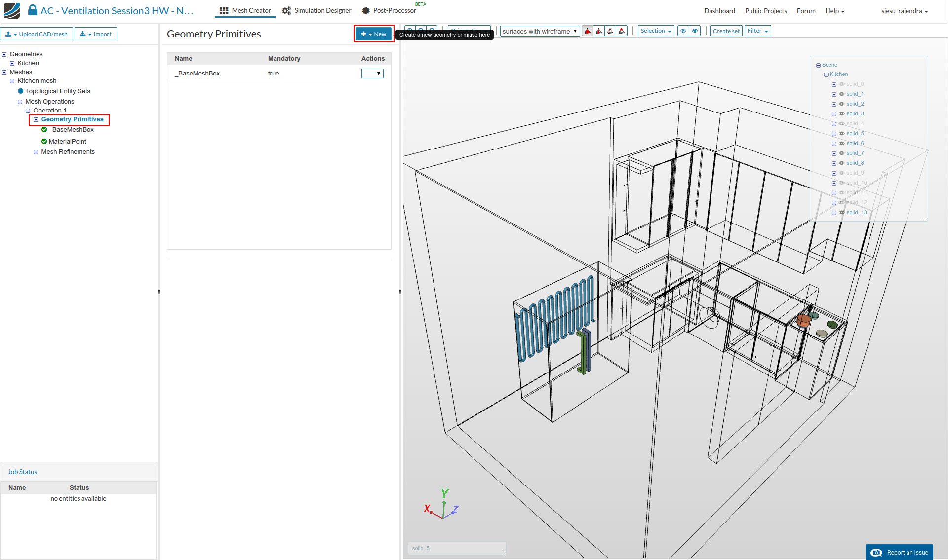
Task: Open the Help menu
Action: (x=834, y=11)
